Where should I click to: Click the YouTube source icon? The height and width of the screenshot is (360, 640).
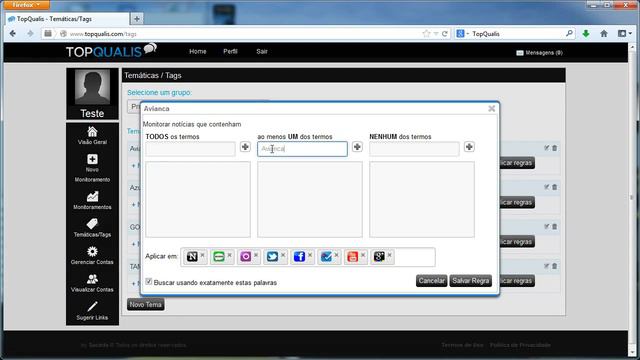click(352, 257)
